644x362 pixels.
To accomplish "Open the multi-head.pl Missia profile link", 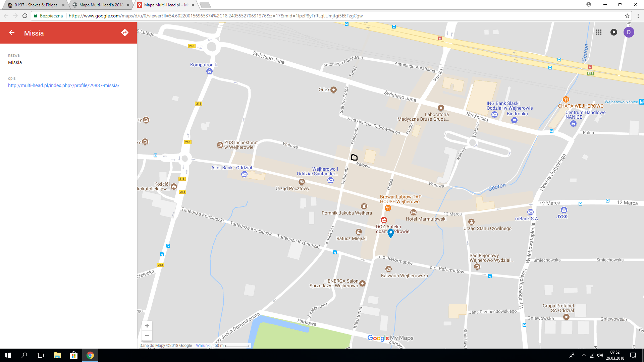I will pos(64,85).
